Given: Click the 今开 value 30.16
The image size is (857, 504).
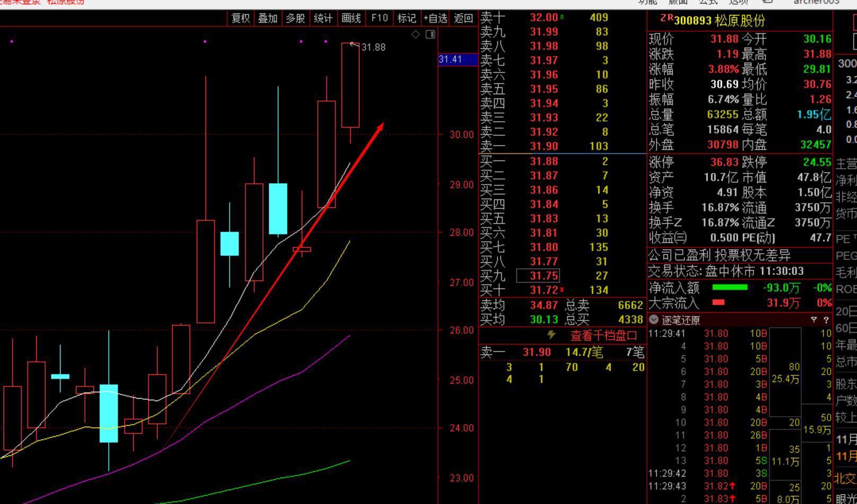Looking at the screenshot, I should click(x=817, y=39).
